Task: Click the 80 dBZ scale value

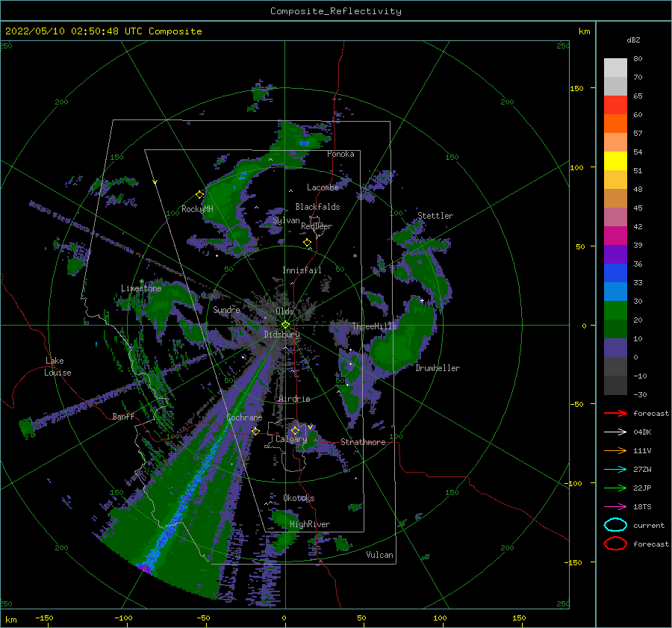Action: click(638, 58)
